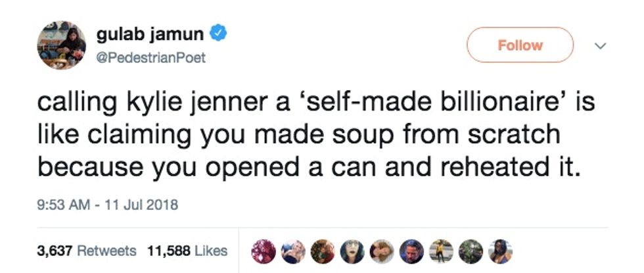The height and width of the screenshot is (273, 644).
Task: Click the third liker avatar in the row
Action: tap(324, 251)
